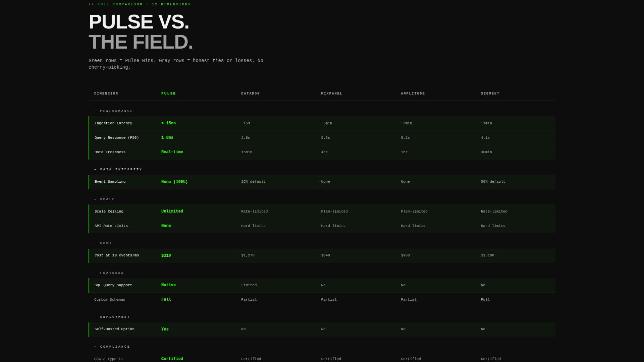Click Pulse's 'Native' SQL support value

pyautogui.click(x=168, y=285)
